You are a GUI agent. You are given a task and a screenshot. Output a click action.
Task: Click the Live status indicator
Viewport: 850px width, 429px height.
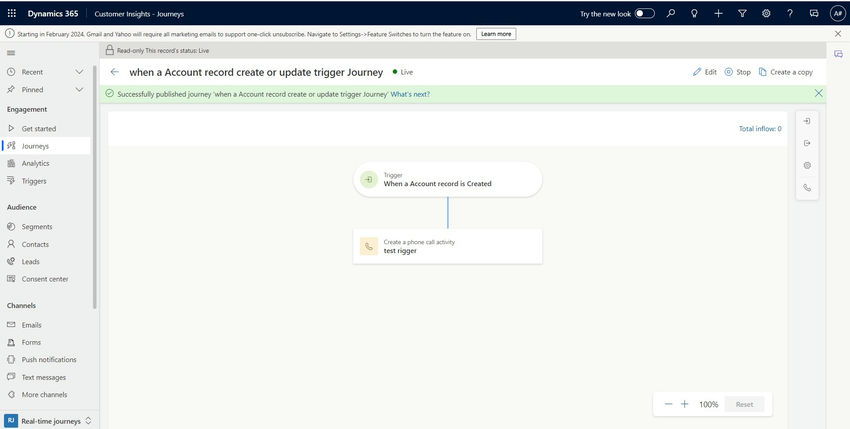[403, 72]
